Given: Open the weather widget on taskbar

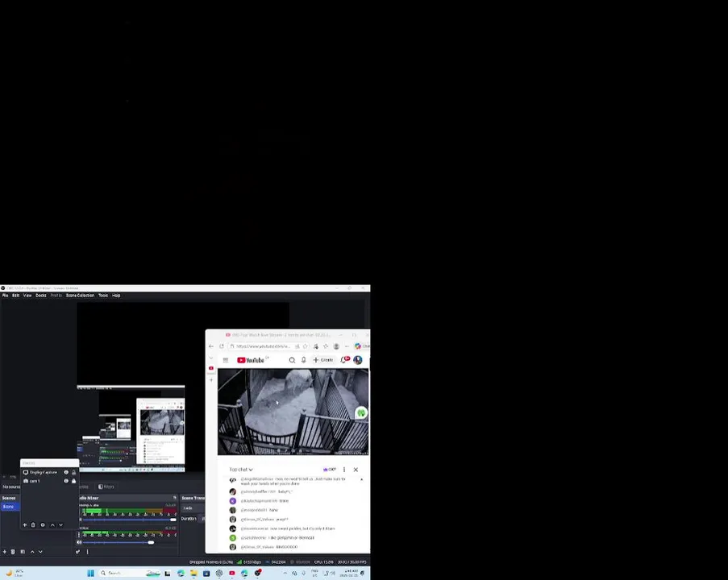Looking at the screenshot, I should 14,574.
